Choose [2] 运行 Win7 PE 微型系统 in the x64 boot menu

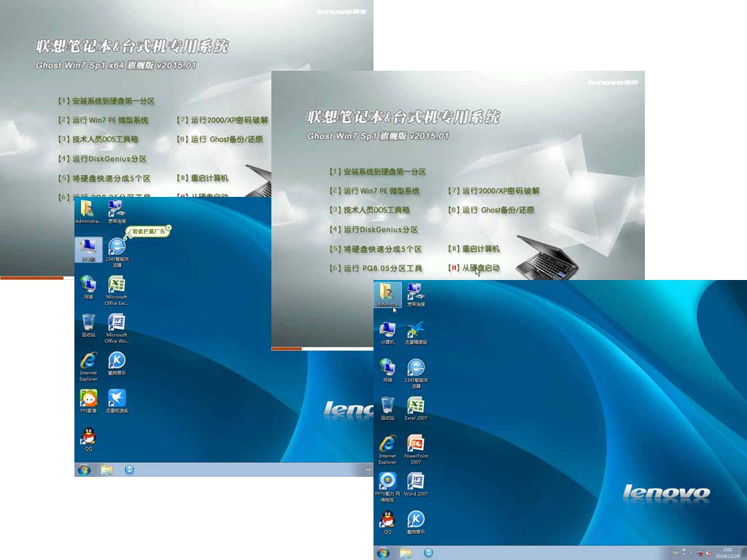pos(103,120)
